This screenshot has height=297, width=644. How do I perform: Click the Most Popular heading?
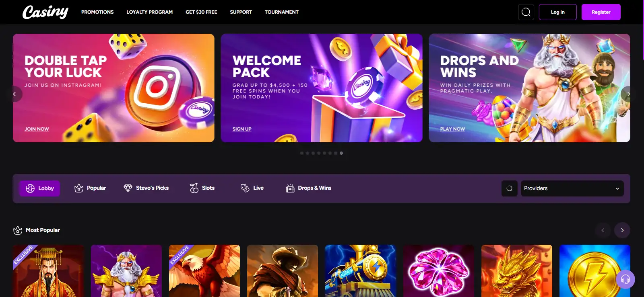(43, 230)
